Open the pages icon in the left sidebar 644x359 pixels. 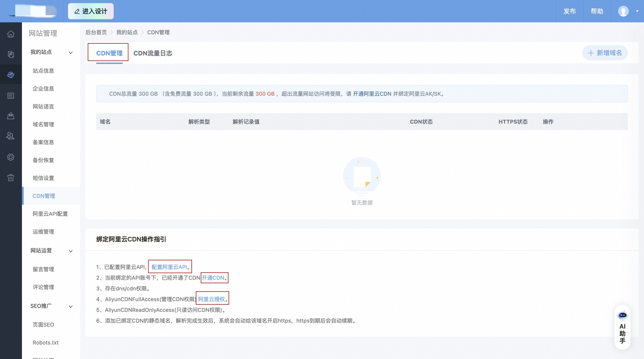coord(11,54)
